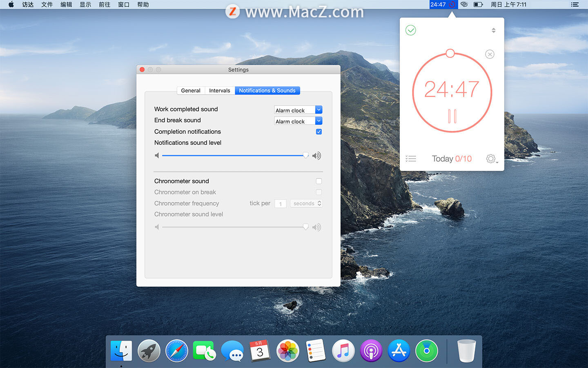This screenshot has height=368, width=588.
Task: Open the gear settings menu in timer popup
Action: click(x=492, y=159)
